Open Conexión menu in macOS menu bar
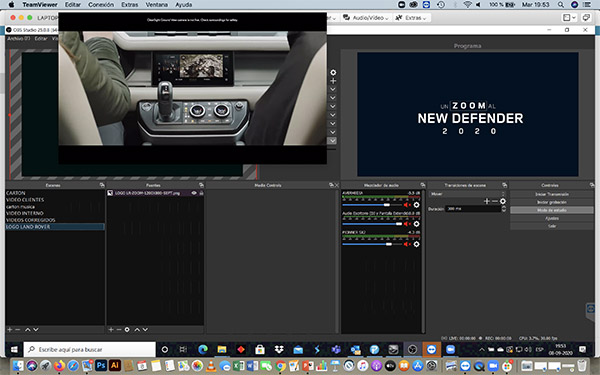The width and height of the screenshot is (600, 375). [101, 5]
